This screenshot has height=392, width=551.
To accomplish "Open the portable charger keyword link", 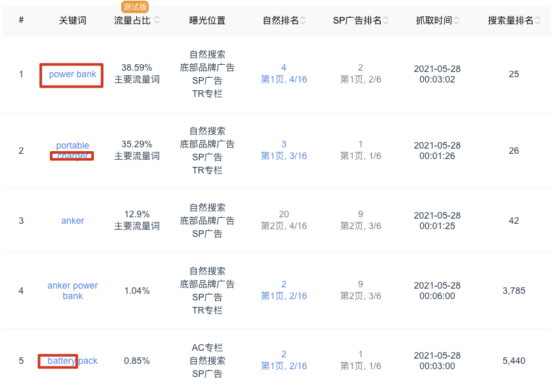I will (x=72, y=151).
